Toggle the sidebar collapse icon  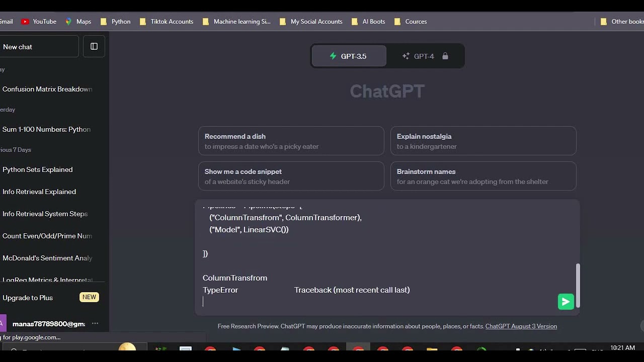click(x=94, y=46)
